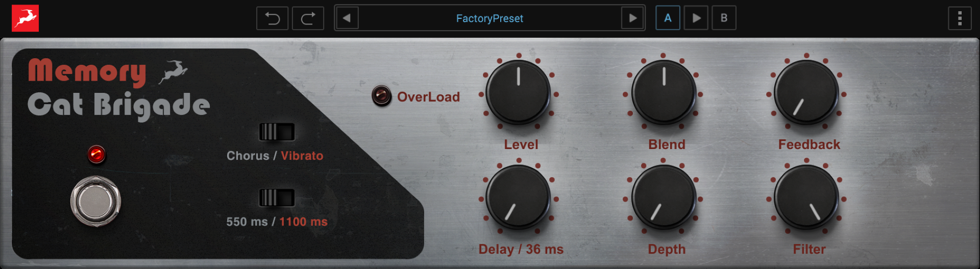Click the undo arrow icon
The image size is (980, 269).
click(272, 18)
